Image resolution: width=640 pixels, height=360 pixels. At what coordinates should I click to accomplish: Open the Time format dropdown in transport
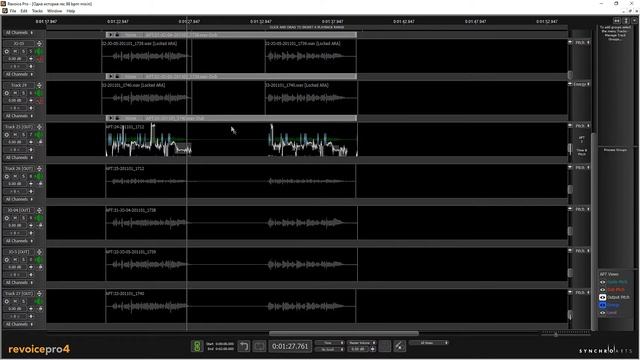pos(330,343)
